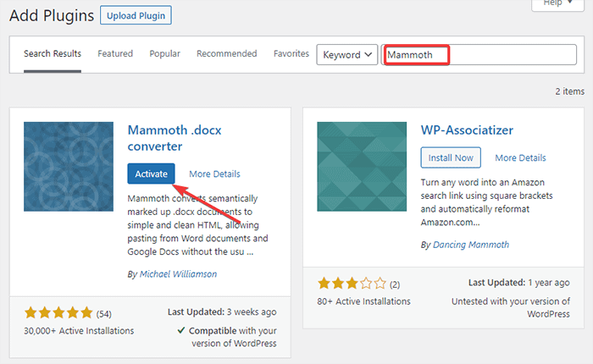593x364 pixels.
Task: Activate the Mammoth .docx converter plugin
Action: [x=151, y=174]
